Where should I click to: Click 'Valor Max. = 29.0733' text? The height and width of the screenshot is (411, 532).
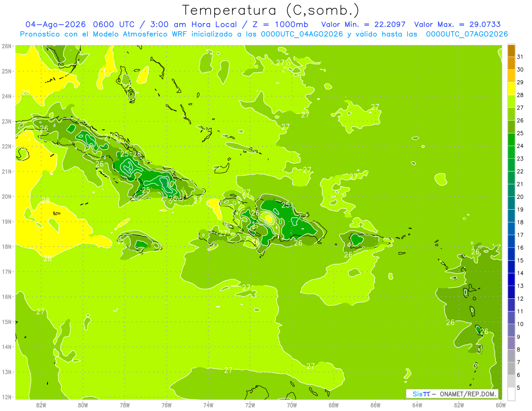point(458,24)
